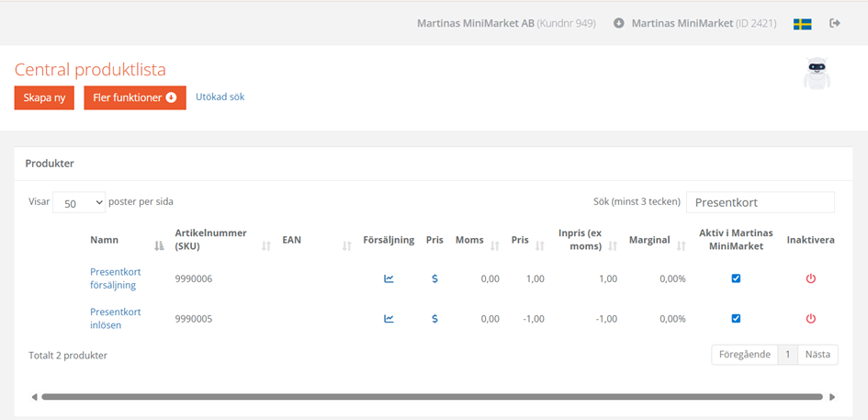Click the search field containing Presentkort
Screen dimensions: 868x420
click(760, 202)
